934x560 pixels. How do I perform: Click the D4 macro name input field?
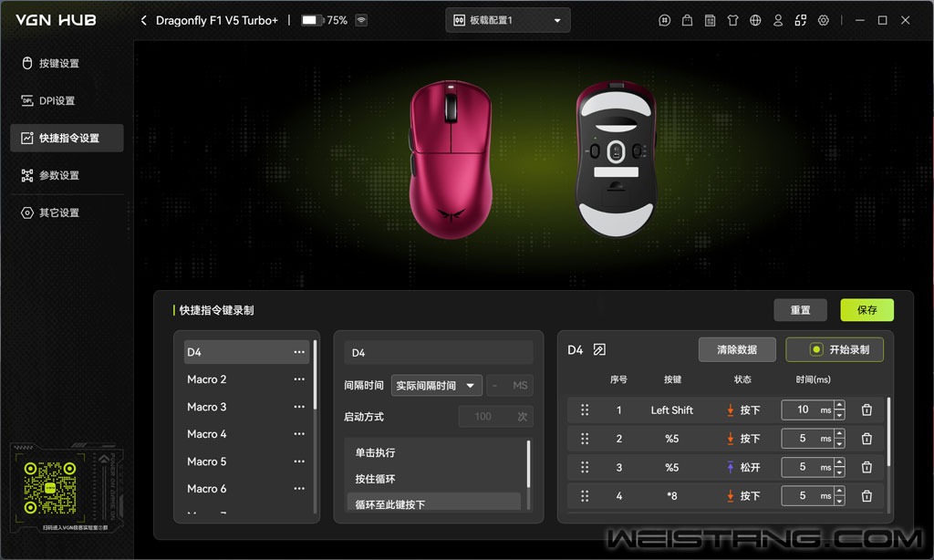[439, 353]
